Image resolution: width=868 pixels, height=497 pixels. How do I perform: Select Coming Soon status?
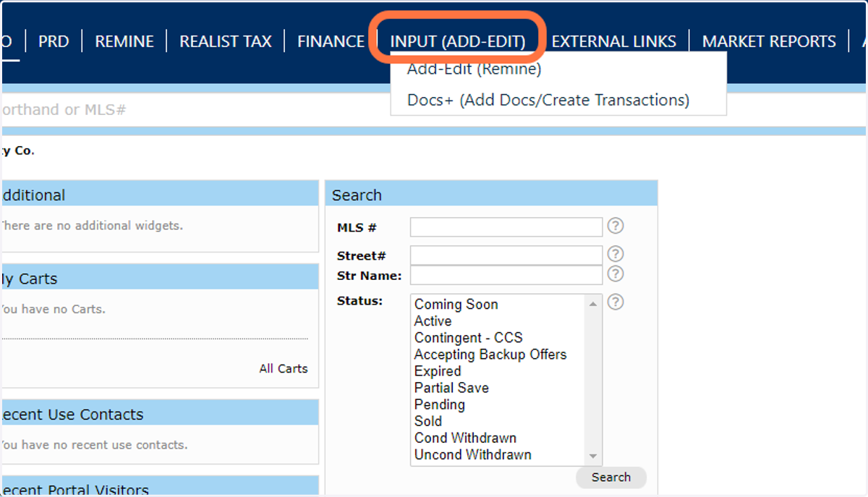pos(456,305)
